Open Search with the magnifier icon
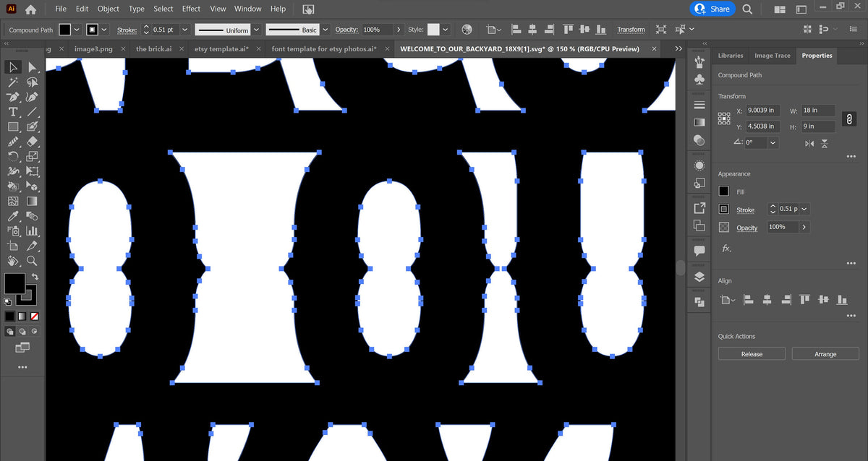The image size is (868, 461). point(747,9)
